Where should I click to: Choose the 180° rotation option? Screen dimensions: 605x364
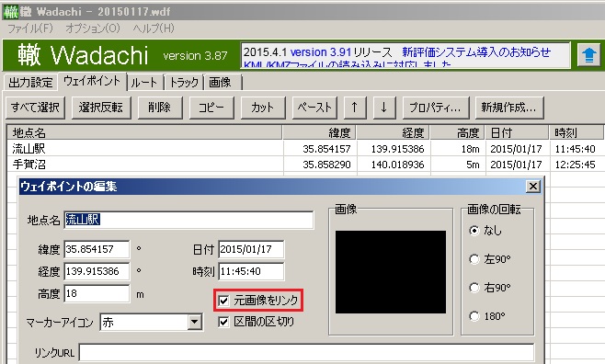[x=474, y=316]
